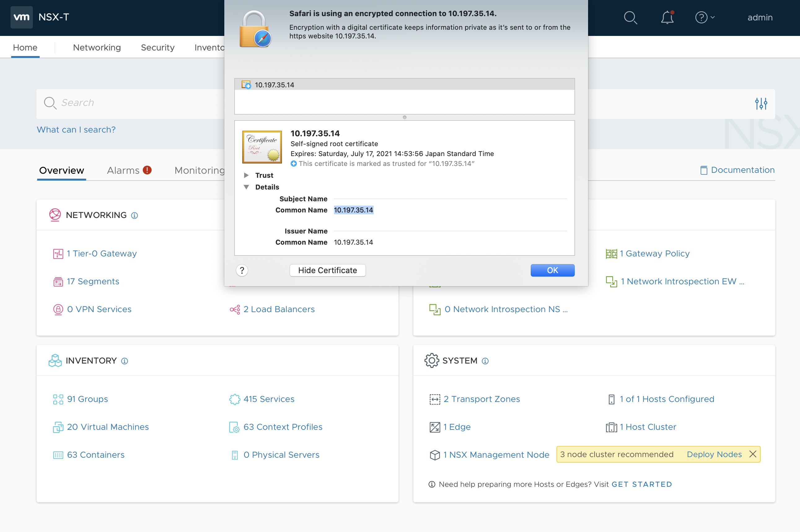Select the Alarms tab

tap(123, 170)
